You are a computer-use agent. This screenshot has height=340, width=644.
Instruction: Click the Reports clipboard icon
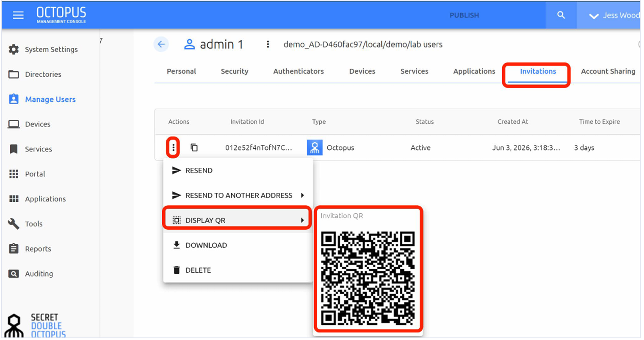coord(14,249)
